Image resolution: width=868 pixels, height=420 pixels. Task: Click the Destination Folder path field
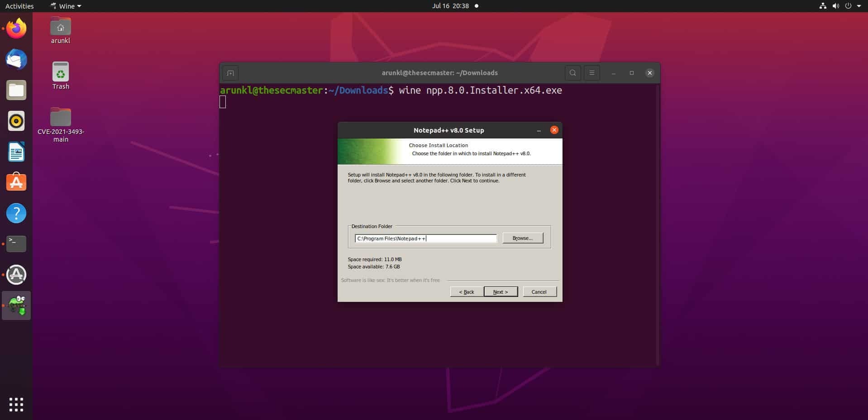click(x=425, y=239)
